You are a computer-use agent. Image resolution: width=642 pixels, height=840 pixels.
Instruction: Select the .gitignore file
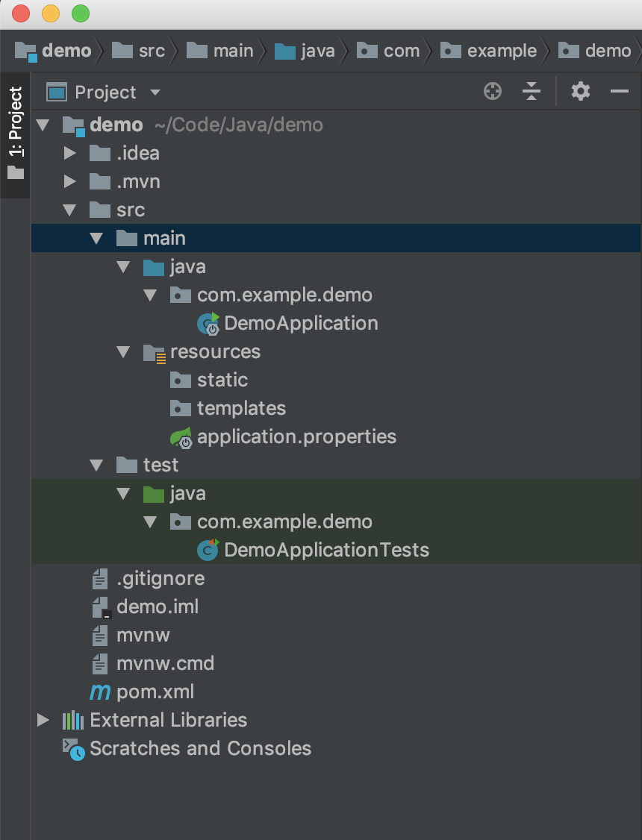coord(160,579)
